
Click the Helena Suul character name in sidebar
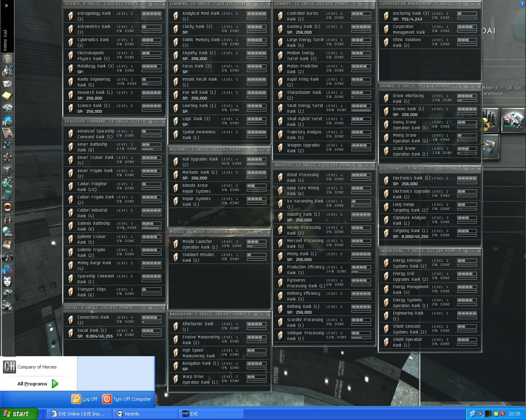point(6,40)
